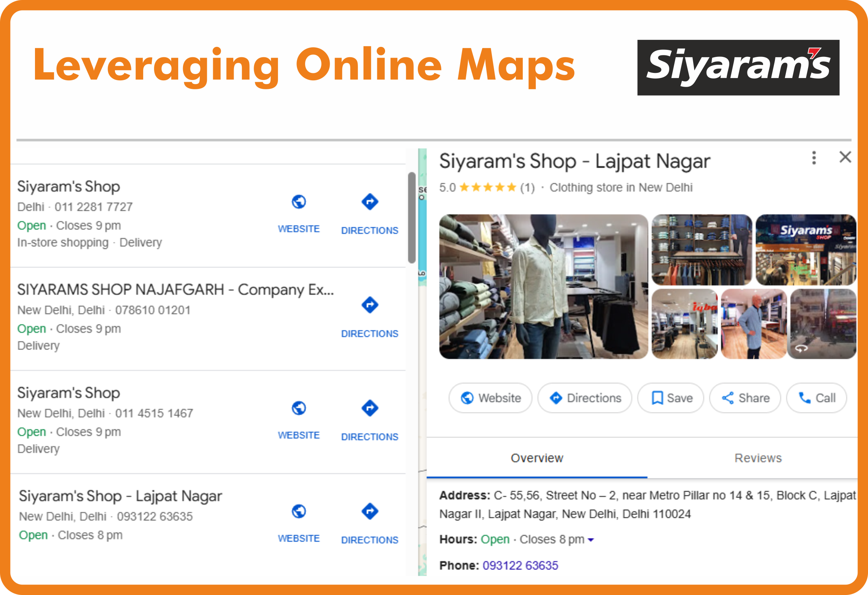Close the Lajpat Nagar details panel
This screenshot has width=868, height=595.
(x=845, y=157)
